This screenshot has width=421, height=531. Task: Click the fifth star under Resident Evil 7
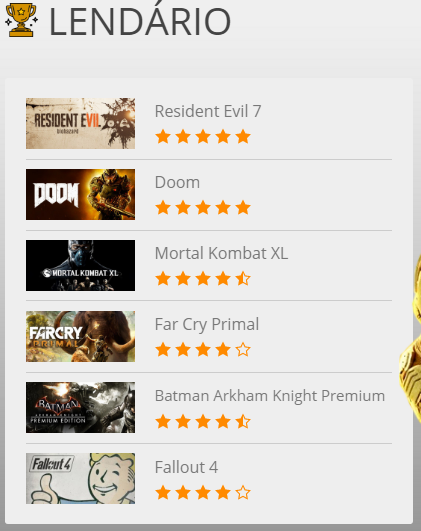click(x=243, y=137)
